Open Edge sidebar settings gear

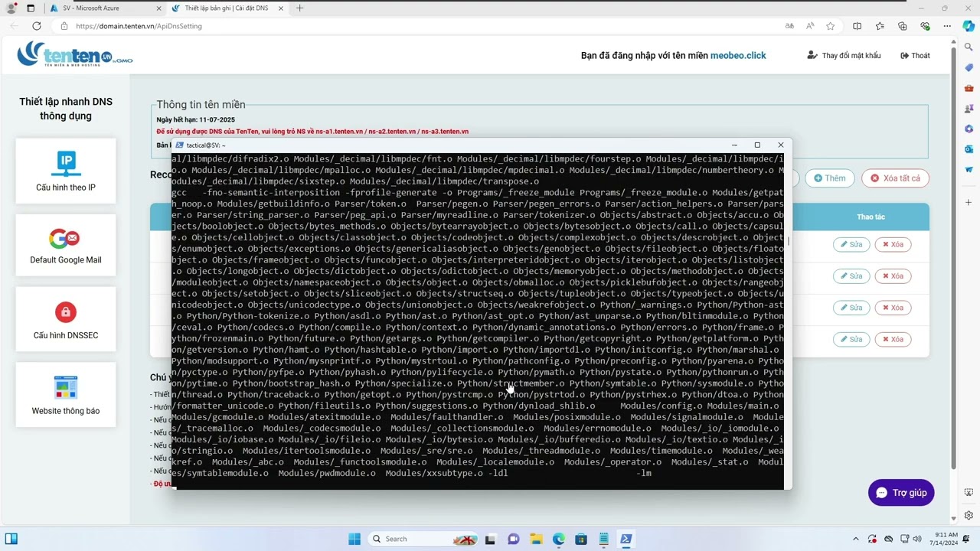pyautogui.click(x=969, y=515)
